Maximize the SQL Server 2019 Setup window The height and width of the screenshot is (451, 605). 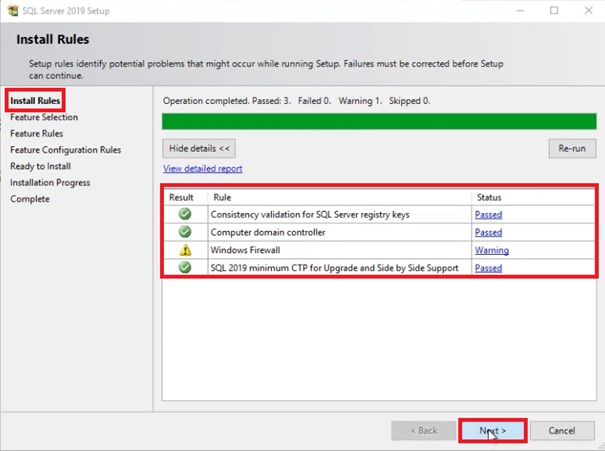pos(554,10)
